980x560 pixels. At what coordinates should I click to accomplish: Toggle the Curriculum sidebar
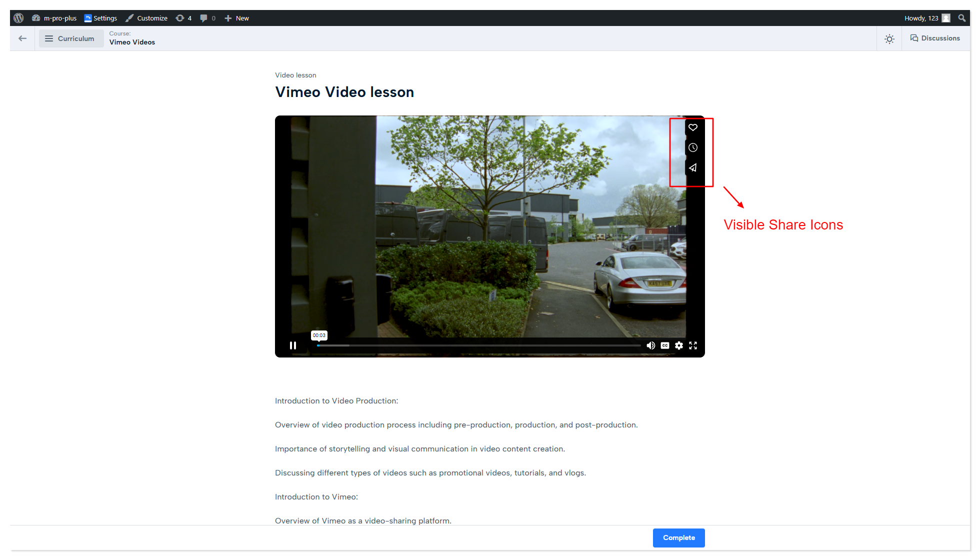pos(71,38)
